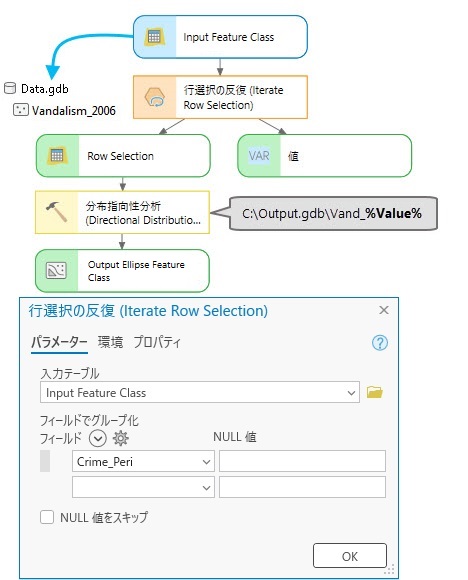Click the gear icon beside フィールド

click(x=121, y=438)
